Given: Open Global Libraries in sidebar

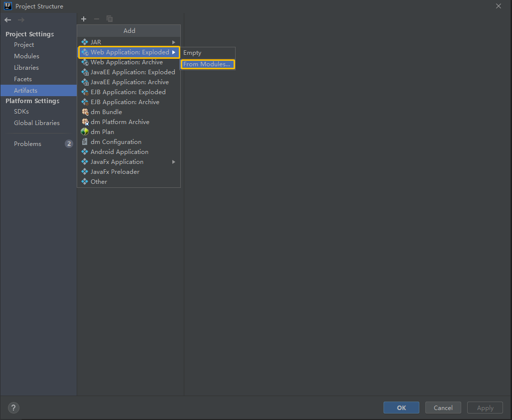Looking at the screenshot, I should [x=38, y=123].
